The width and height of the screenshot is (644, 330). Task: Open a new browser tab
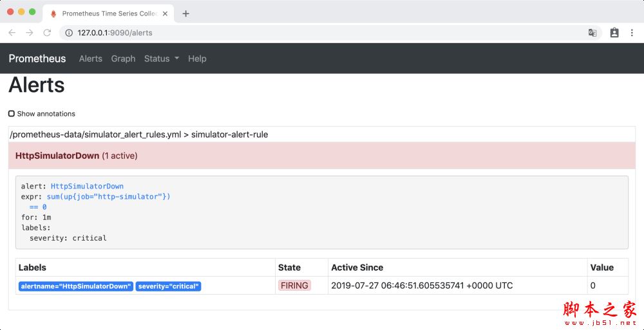(186, 14)
